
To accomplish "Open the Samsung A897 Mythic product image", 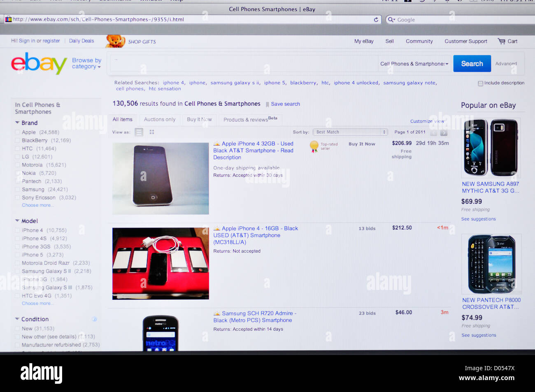I will coord(491,148).
